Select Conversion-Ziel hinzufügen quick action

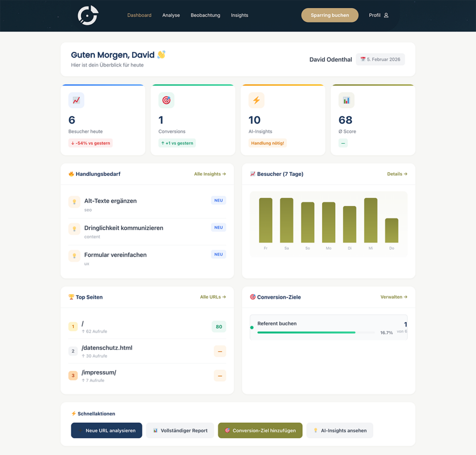(x=260, y=430)
